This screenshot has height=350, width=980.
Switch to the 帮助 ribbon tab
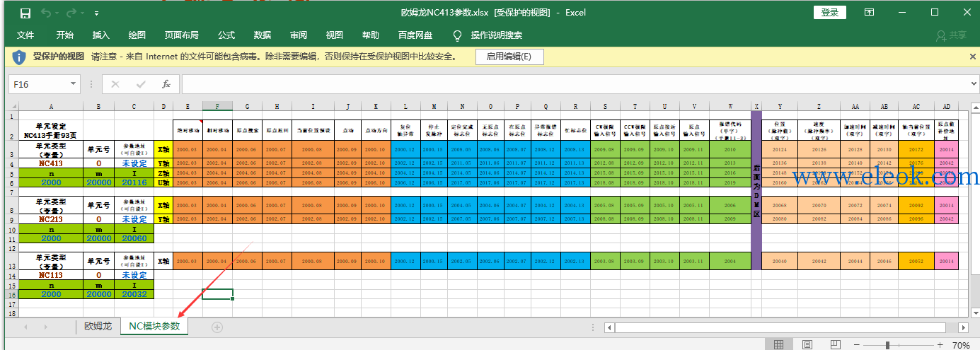(x=371, y=35)
